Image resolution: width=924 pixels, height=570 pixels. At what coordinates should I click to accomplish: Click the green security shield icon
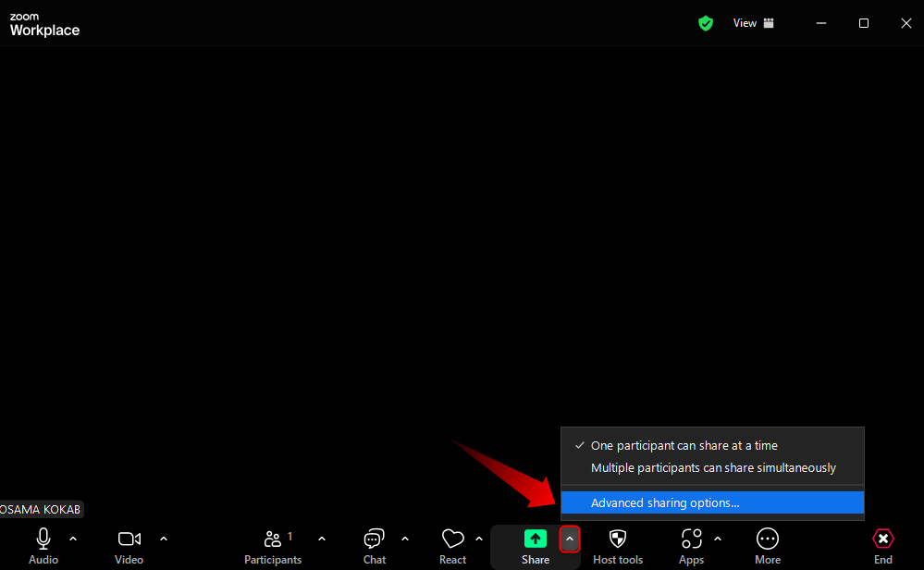click(x=706, y=23)
